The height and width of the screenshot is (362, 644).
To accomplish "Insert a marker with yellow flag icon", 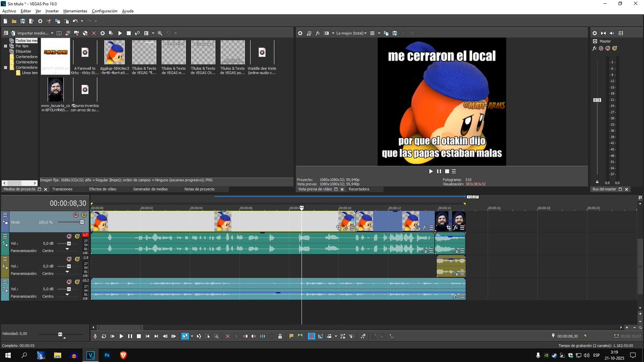I will [x=291, y=336].
